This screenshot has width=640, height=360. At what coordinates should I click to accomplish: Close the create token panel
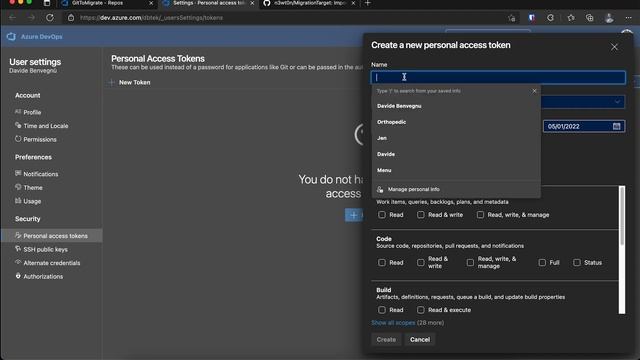click(x=614, y=47)
